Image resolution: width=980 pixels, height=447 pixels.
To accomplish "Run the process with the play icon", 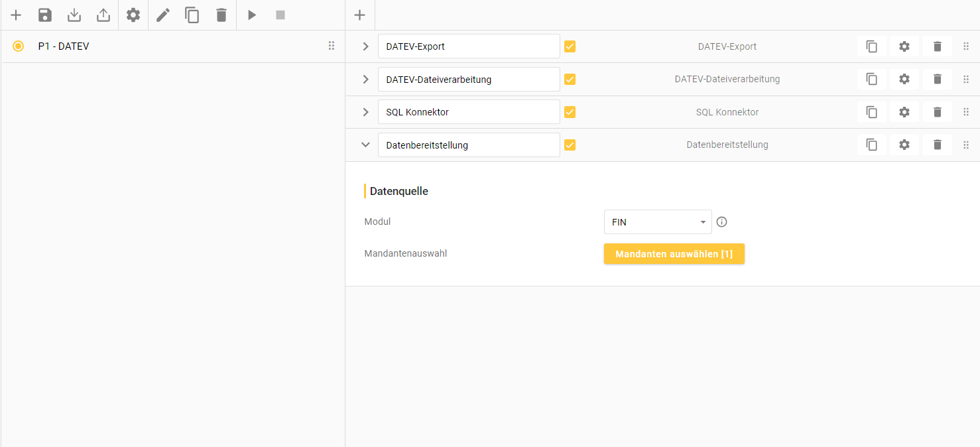I will (251, 15).
